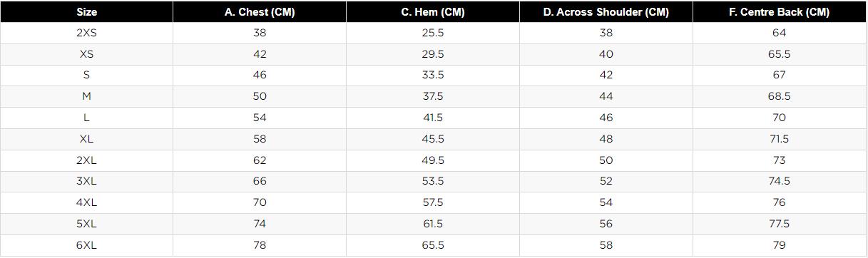Image resolution: width=868 pixels, height=258 pixels.
Task: Select the 5XL size label
Action: (86, 224)
